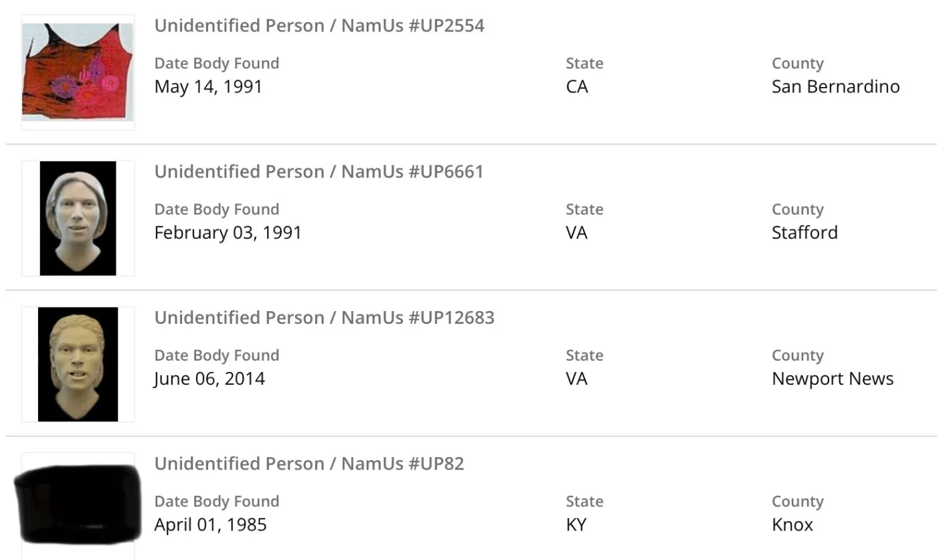Click the date February 03, 1991
The image size is (937, 560).
coord(228,233)
